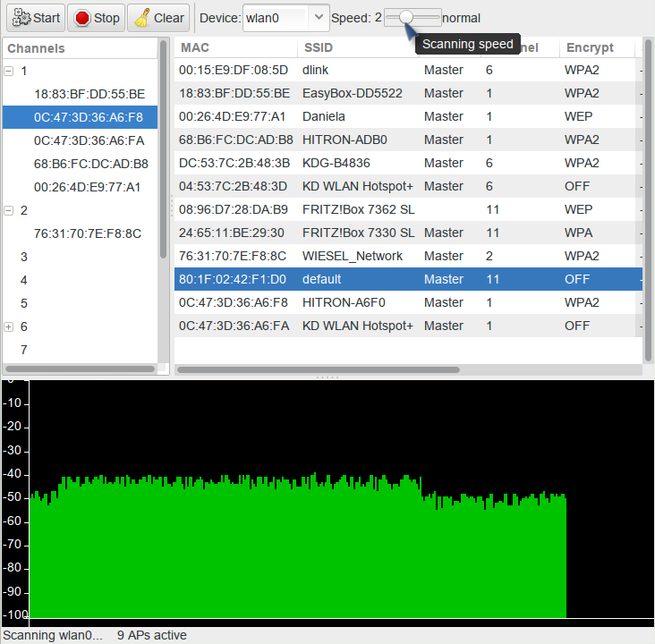Select channel 5 in the tree

click(x=24, y=303)
